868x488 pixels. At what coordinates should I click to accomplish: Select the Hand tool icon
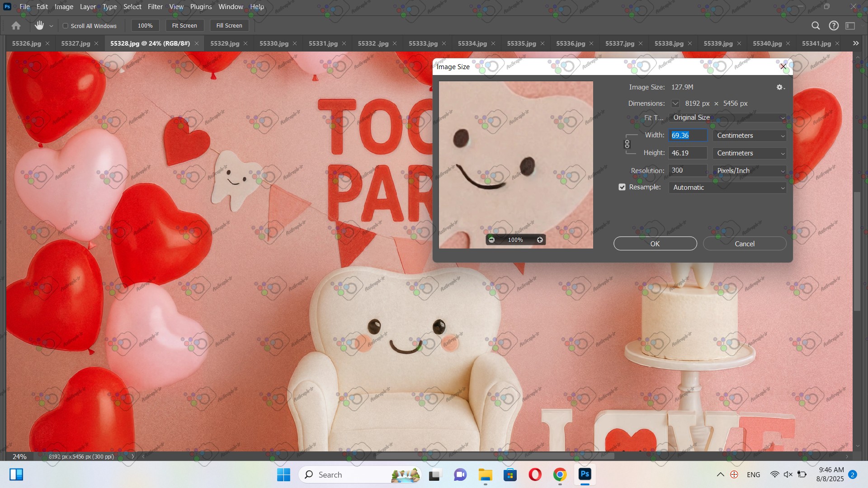[39, 26]
